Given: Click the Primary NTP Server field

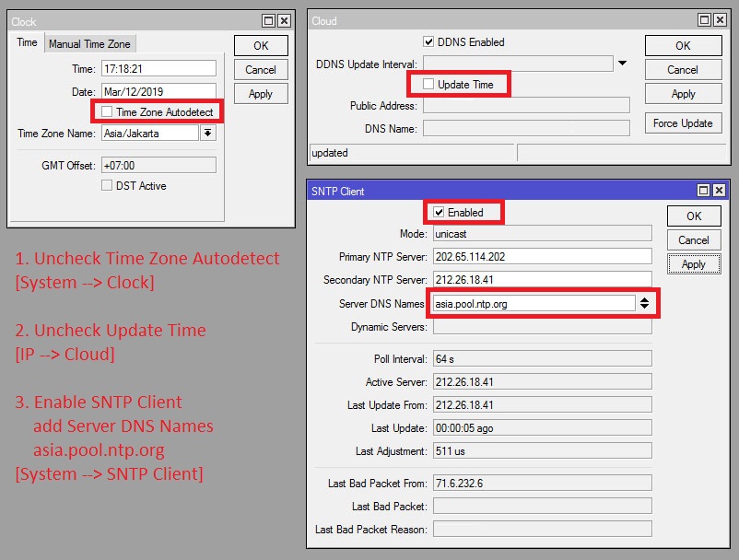Looking at the screenshot, I should tap(542, 257).
